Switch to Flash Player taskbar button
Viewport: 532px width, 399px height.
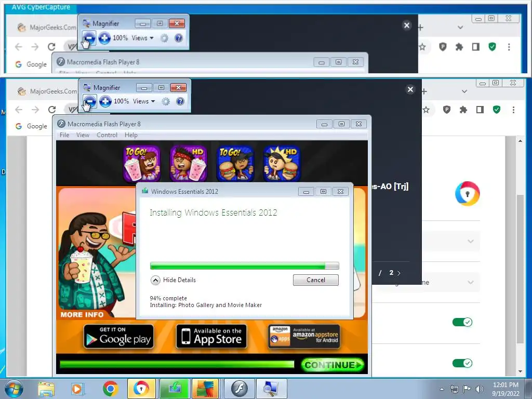click(x=239, y=389)
